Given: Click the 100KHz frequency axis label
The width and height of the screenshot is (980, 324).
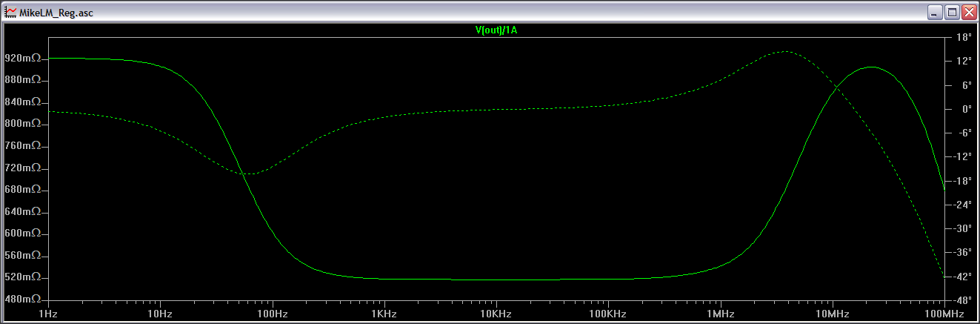Looking at the screenshot, I should coord(607,313).
